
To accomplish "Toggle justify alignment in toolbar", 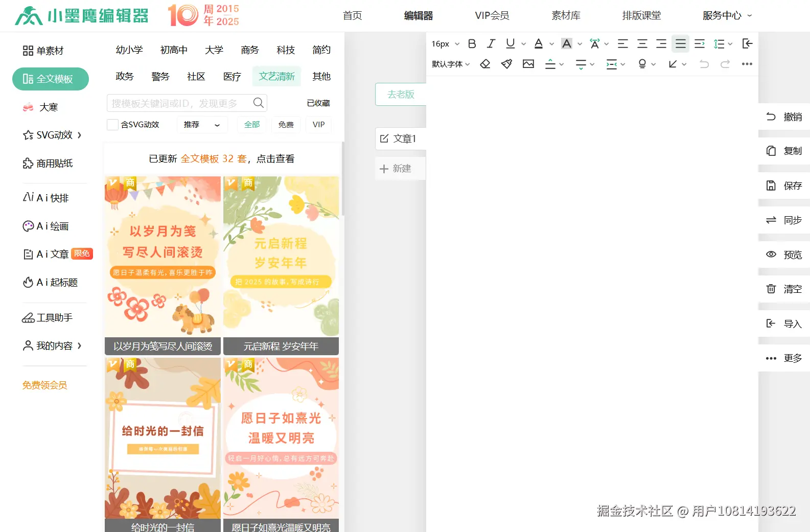I will tap(681, 44).
